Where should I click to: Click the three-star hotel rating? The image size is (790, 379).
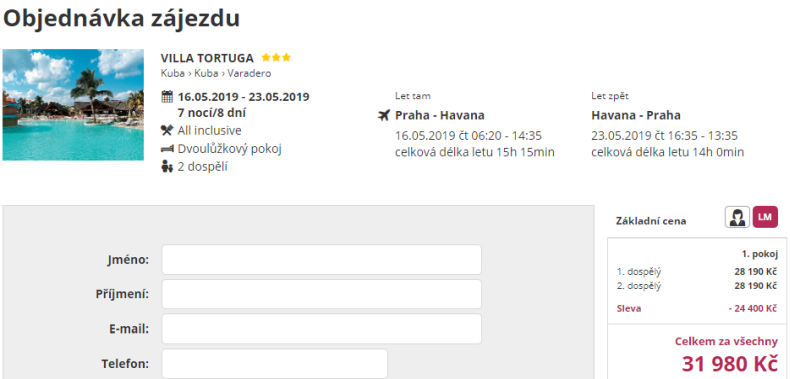pos(276,58)
